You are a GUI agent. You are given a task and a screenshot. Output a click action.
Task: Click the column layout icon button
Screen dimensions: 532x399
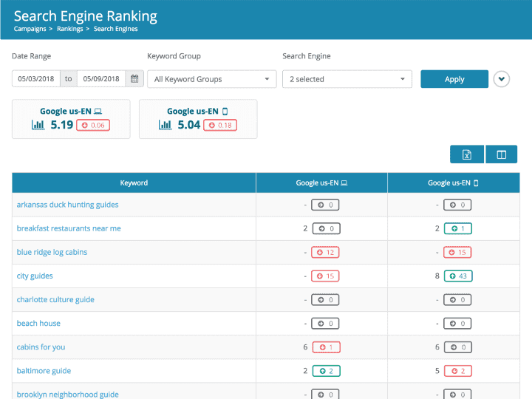[x=501, y=154]
